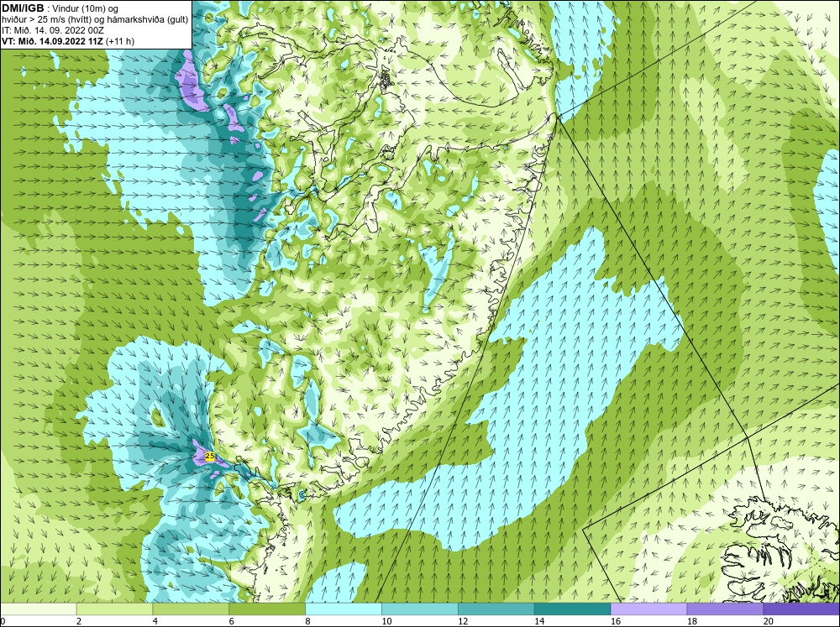Click the 4–6 m/s green legend swatch

191,609
